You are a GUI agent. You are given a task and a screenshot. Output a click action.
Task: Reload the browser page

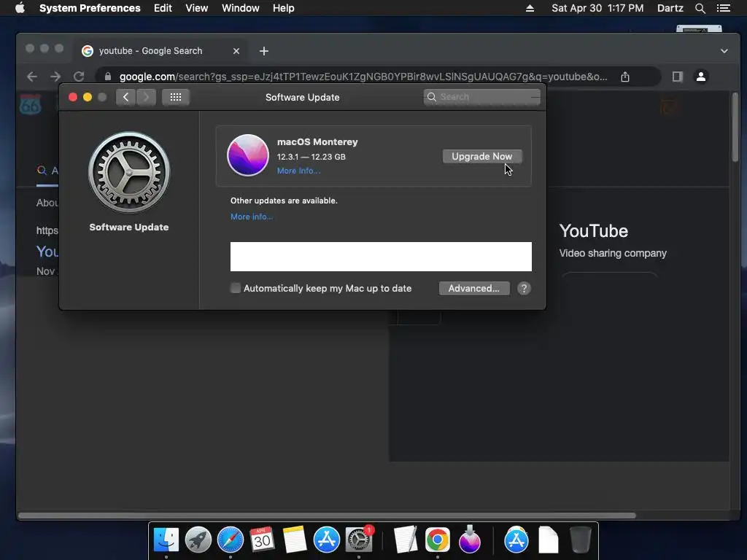point(79,77)
